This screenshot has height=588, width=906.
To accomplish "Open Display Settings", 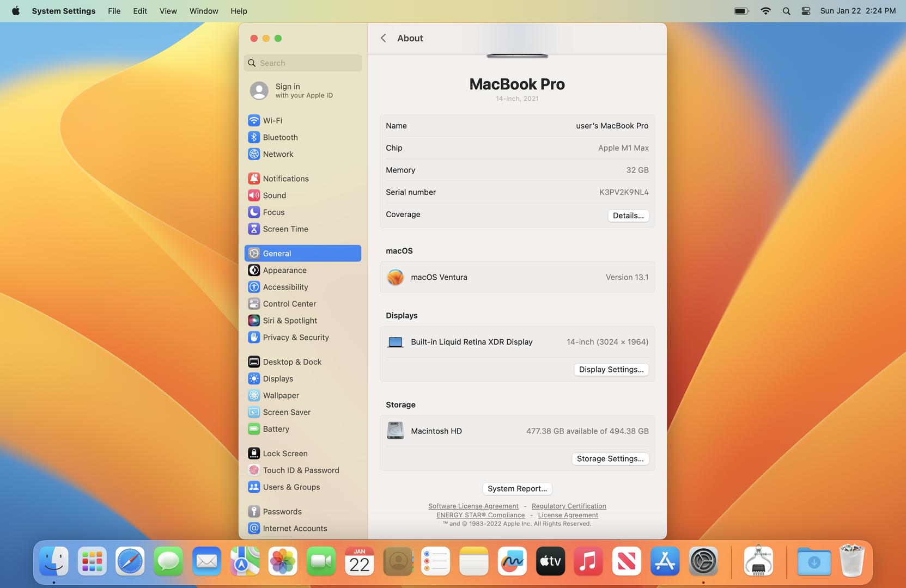I will tap(611, 370).
